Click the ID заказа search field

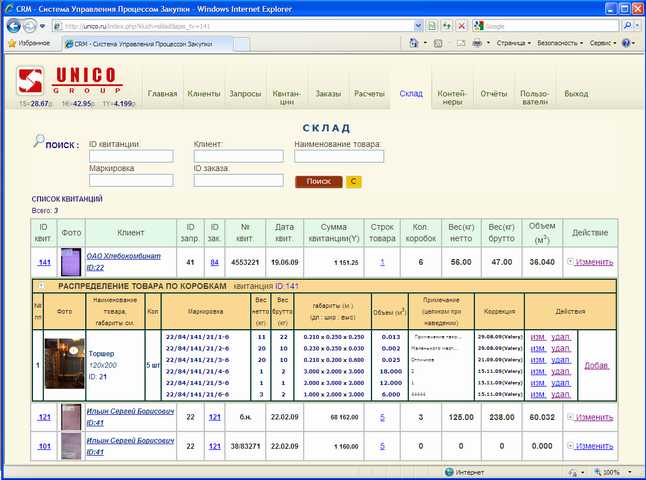pos(239,180)
